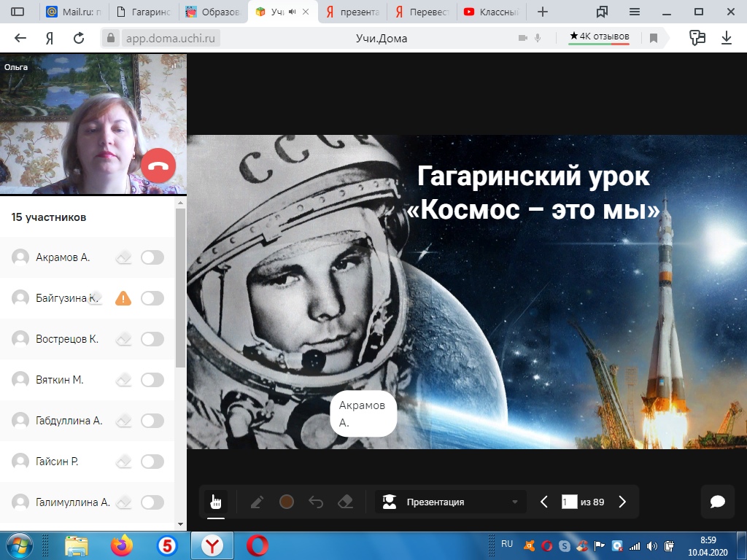The height and width of the screenshot is (560, 747).
Task: Open the brown pen color swatch
Action: [x=287, y=502]
